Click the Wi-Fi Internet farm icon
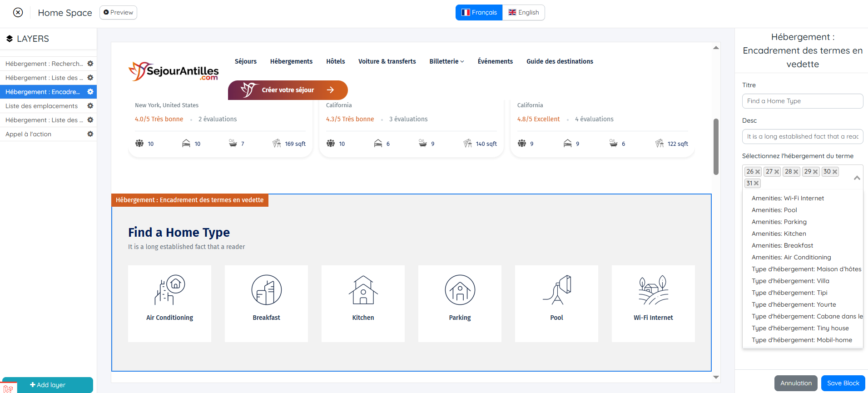Screen dimensions: 868x393 pyautogui.click(x=653, y=290)
